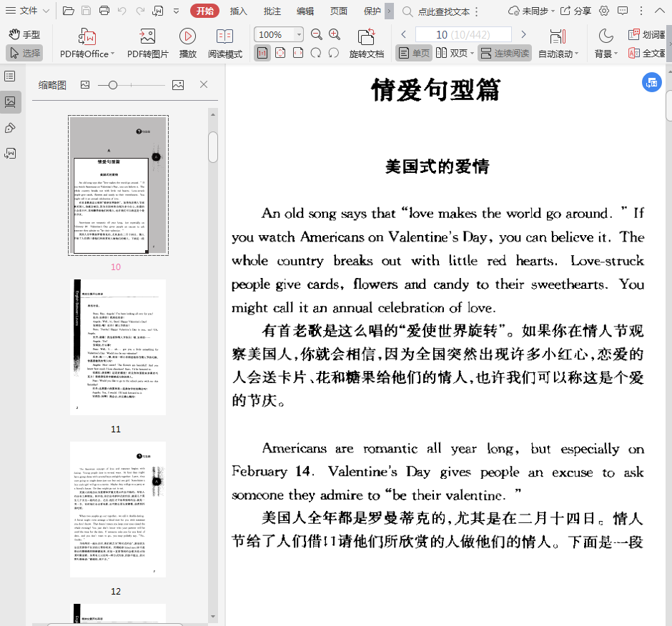Activate the 选择 selection tool
Image resolution: width=672 pixels, height=626 pixels.
[24, 53]
